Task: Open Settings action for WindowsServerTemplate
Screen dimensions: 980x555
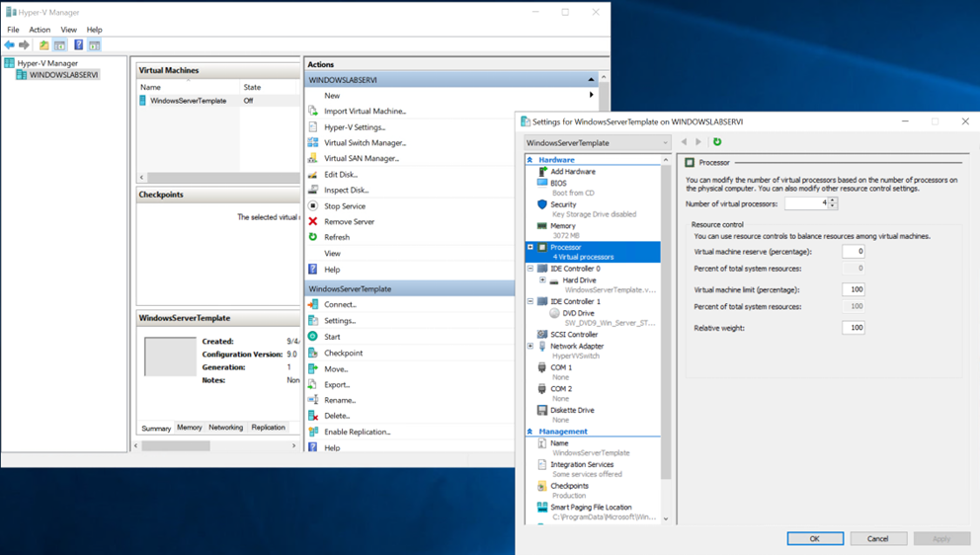Action: coord(340,321)
